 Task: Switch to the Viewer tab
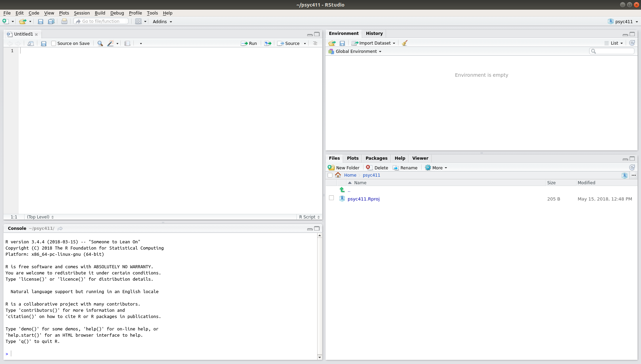(x=420, y=158)
